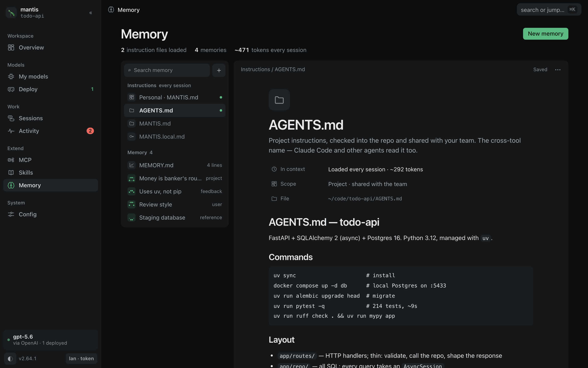Click Money is banker's rounding memory icon
Viewport: 588px width, 368px height.
point(132,178)
